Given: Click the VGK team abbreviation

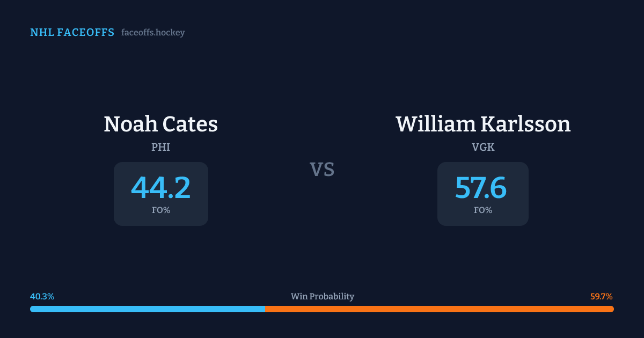Looking at the screenshot, I should coord(483,147).
